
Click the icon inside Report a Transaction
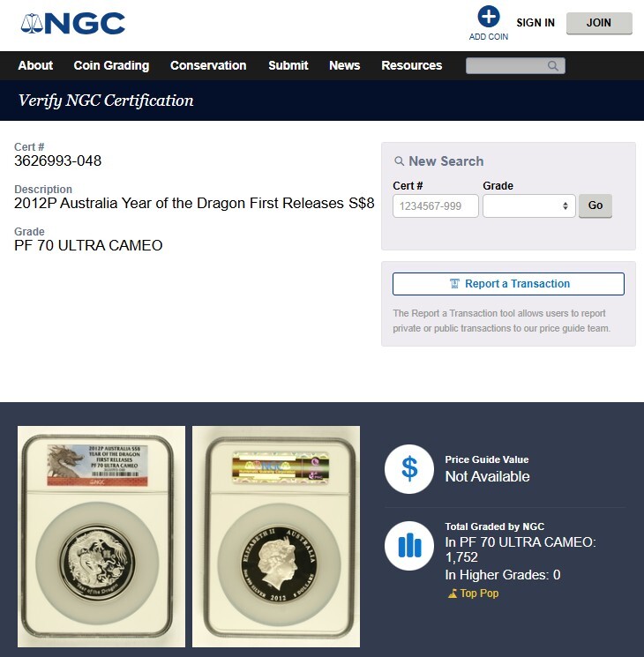(454, 284)
